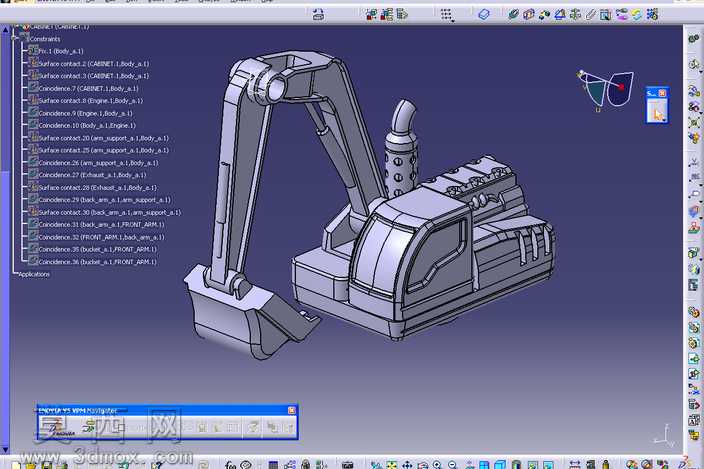Click the 3D compass in the viewport
704x469 pixels.
pos(606,90)
